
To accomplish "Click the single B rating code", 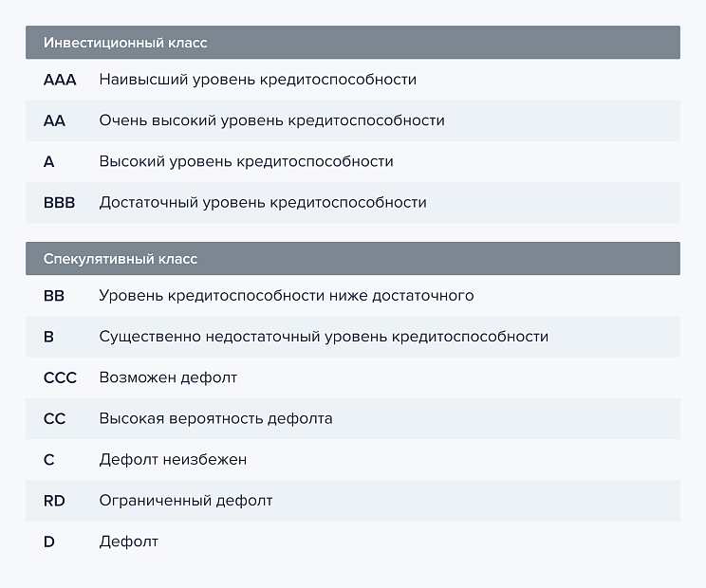I will coord(48,337).
